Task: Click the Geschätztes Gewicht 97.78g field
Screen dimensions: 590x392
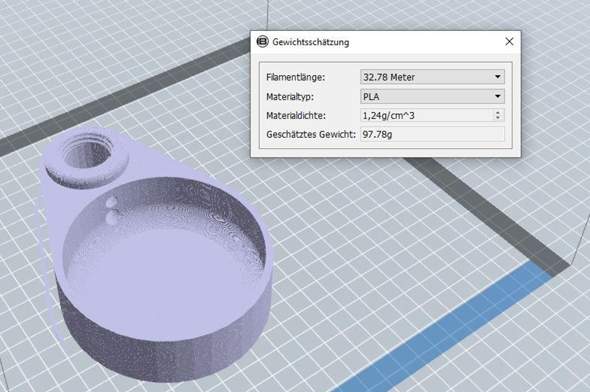Action: point(432,134)
